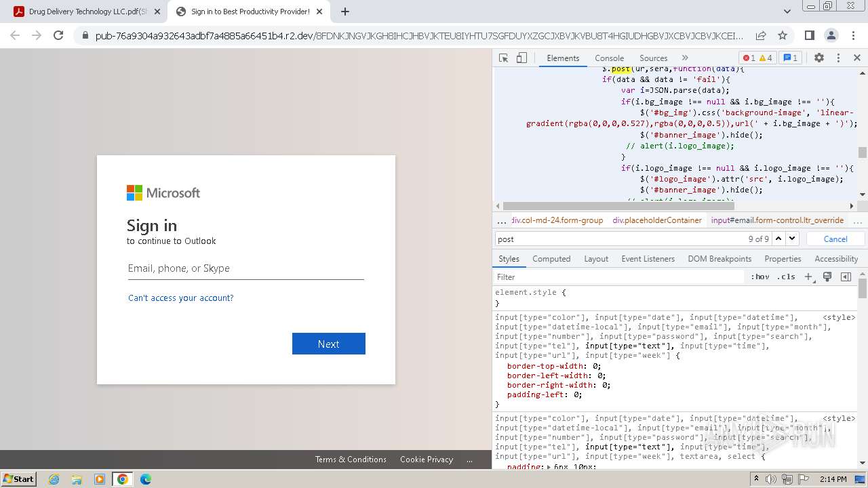Click the blue Next button

[329, 344]
